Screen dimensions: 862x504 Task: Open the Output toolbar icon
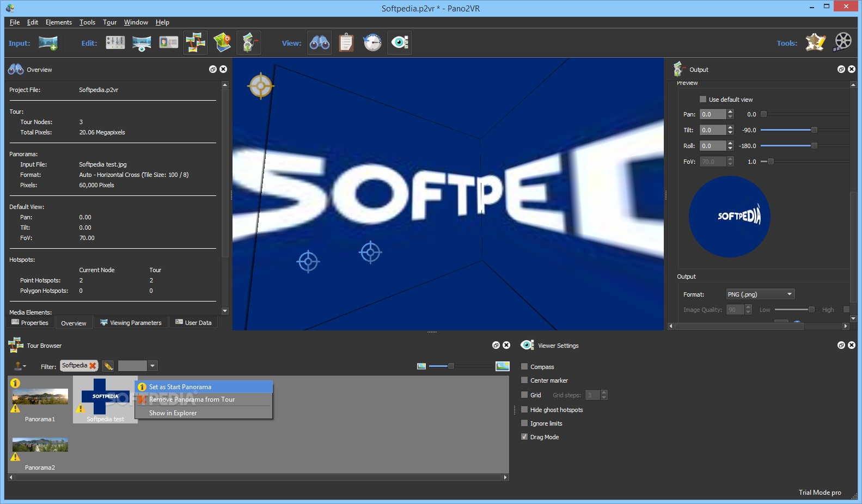[x=249, y=42]
